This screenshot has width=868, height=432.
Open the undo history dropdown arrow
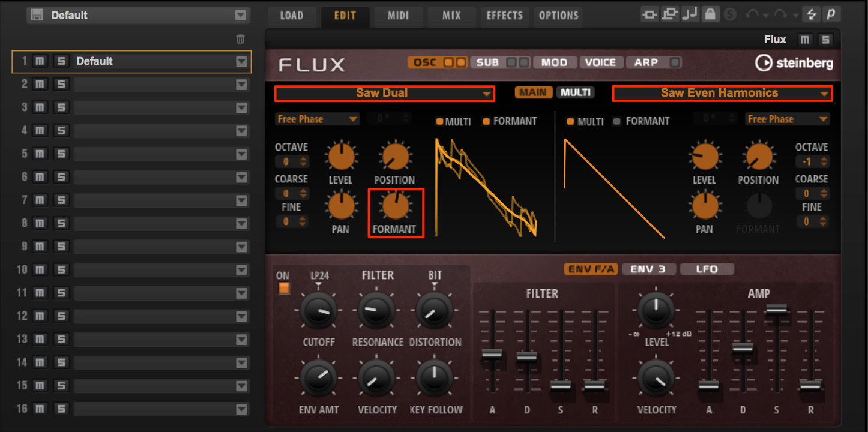767,16
